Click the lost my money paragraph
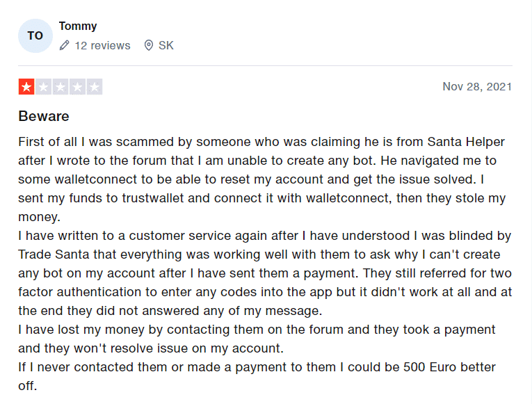This screenshot has height=404, width=532. click(x=257, y=339)
